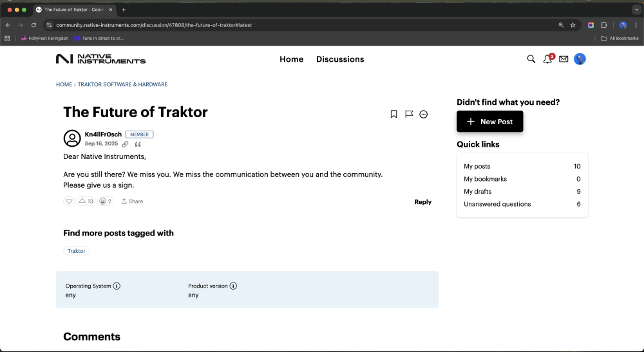Follow the HOME breadcrumb link
This screenshot has height=352, width=644.
point(64,84)
